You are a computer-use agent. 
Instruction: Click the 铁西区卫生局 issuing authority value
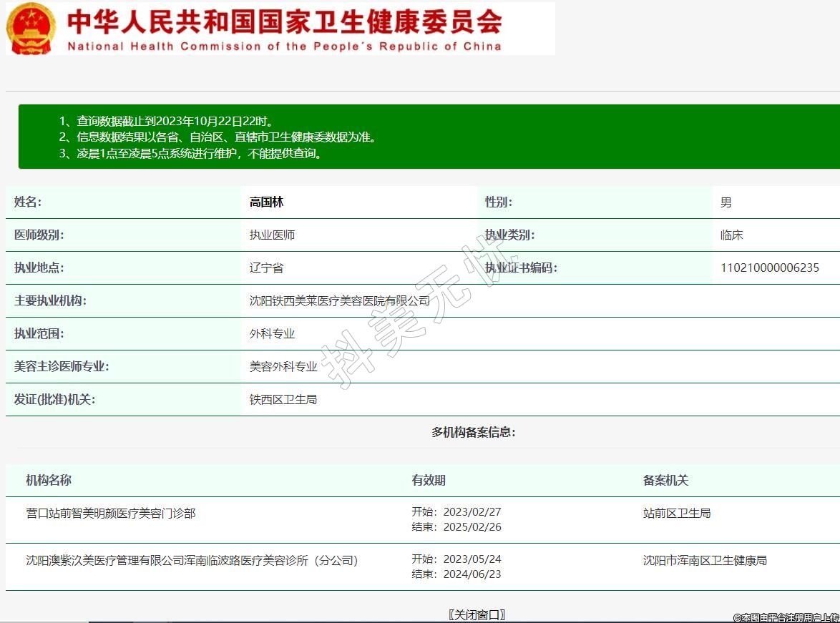(x=283, y=400)
